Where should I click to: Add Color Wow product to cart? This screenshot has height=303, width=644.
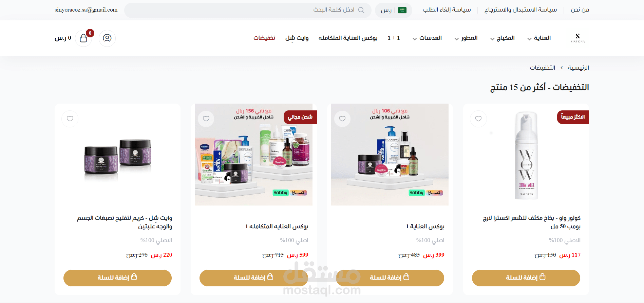(526, 278)
